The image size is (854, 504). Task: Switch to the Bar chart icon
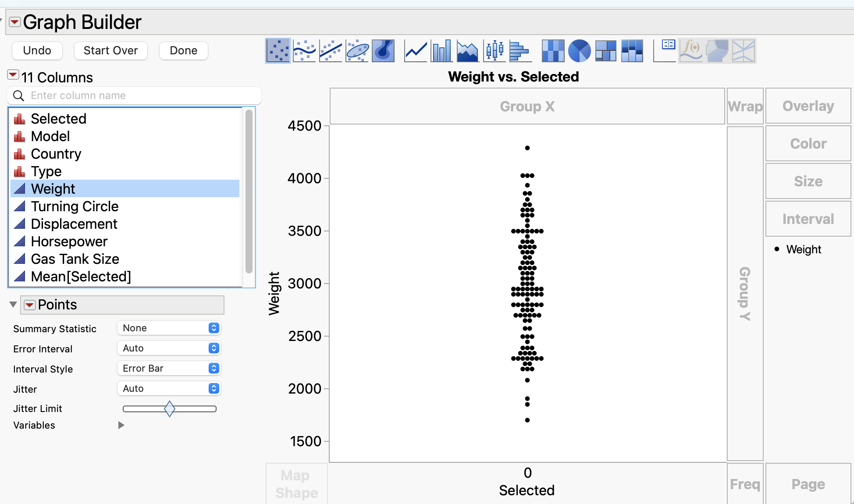tap(441, 51)
